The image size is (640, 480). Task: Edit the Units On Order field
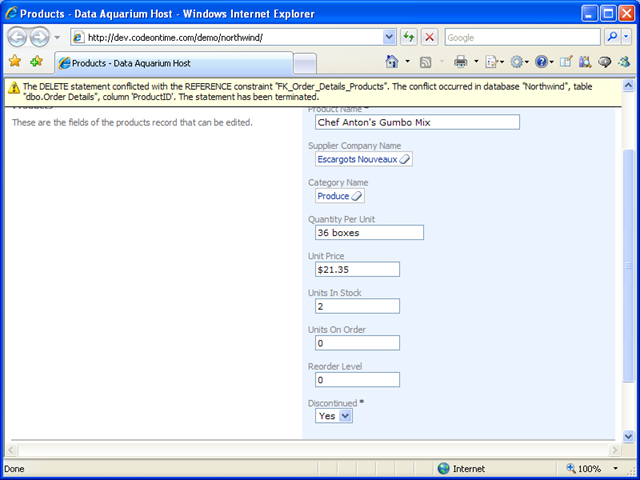click(357, 343)
